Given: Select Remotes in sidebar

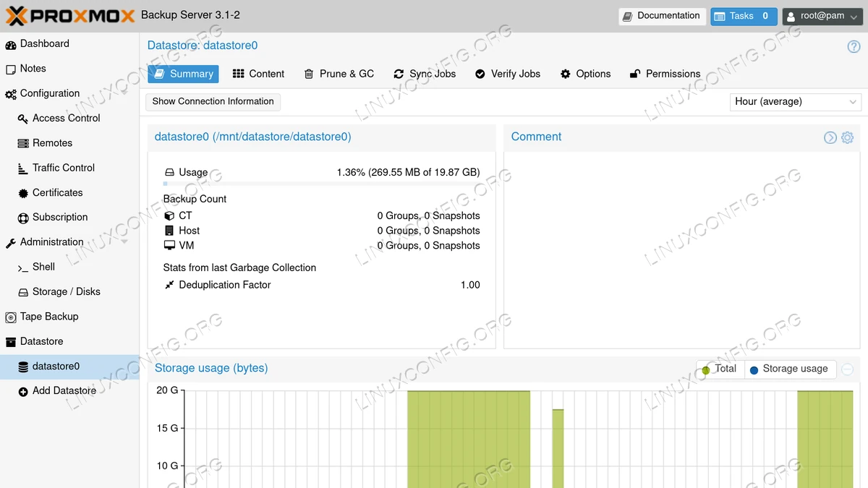Looking at the screenshot, I should tap(69, 143).
